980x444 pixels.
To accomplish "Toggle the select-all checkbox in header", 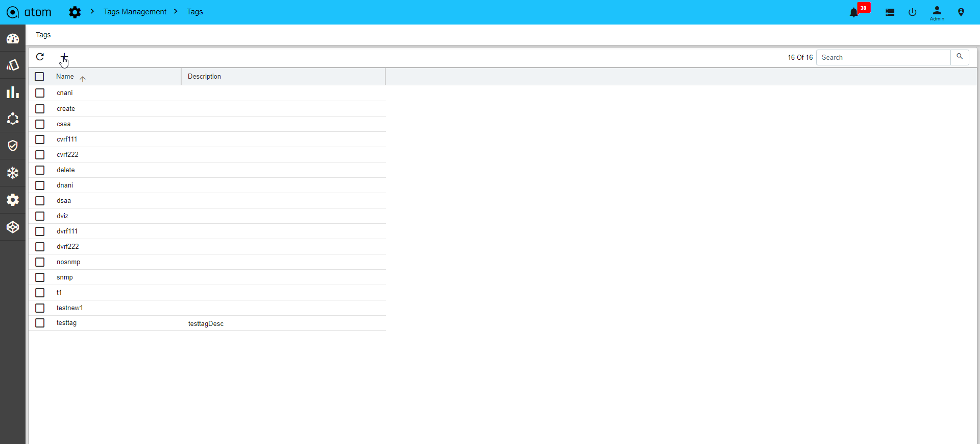I will pos(39,77).
